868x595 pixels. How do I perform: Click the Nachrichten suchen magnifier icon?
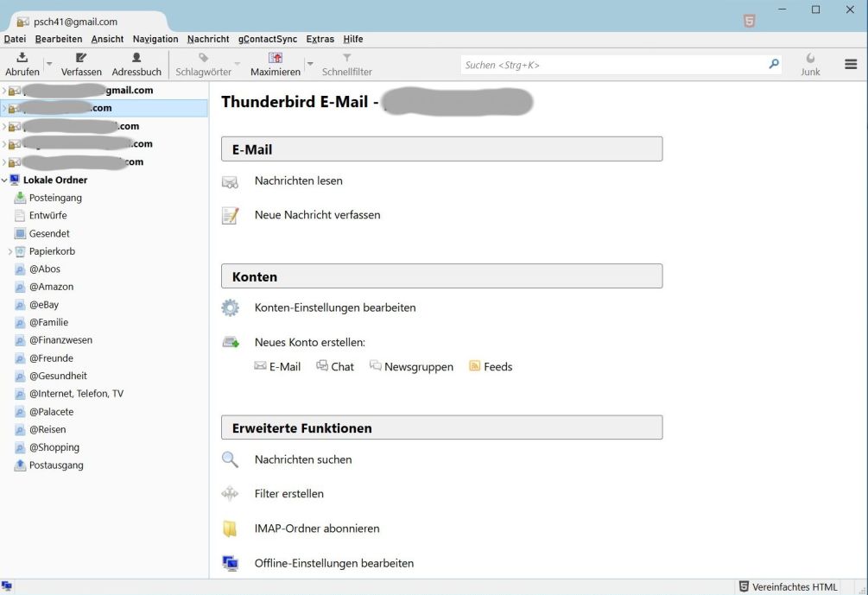click(x=230, y=460)
